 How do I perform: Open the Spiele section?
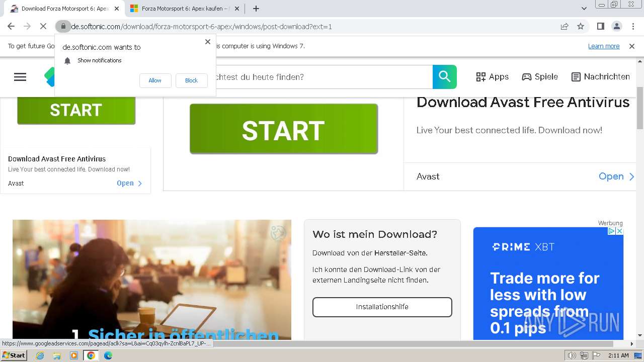pos(540,77)
